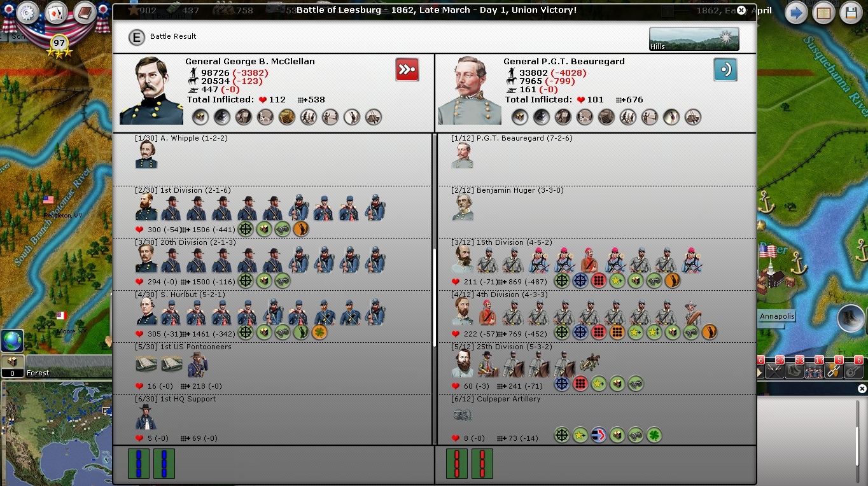Click the clover icon in Culpeper Artillery row

(x=654, y=435)
